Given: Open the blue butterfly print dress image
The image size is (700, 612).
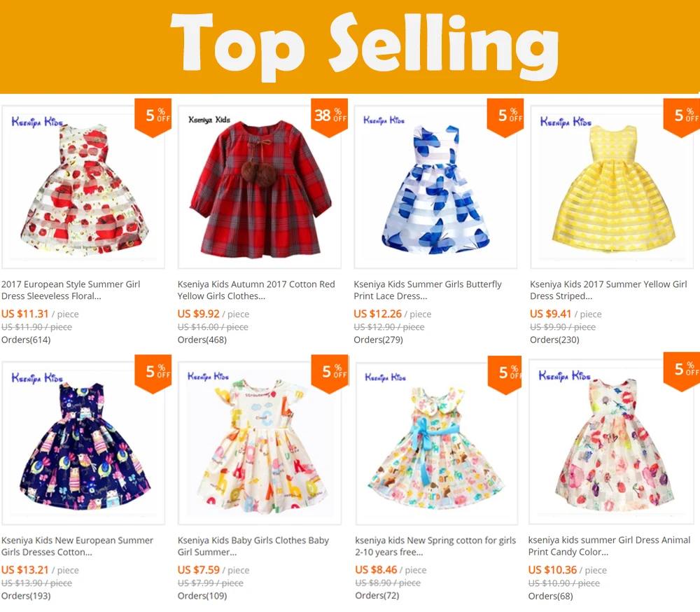Looking at the screenshot, I should [435, 187].
